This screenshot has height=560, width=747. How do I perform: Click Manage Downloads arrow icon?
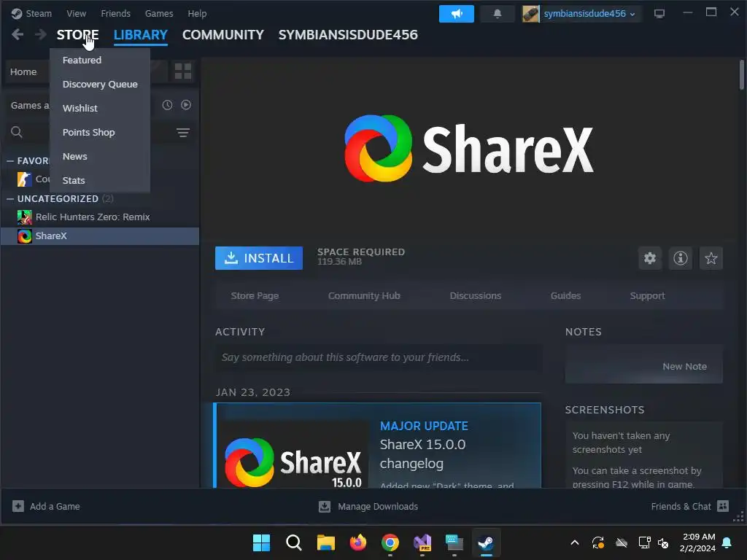(325, 506)
